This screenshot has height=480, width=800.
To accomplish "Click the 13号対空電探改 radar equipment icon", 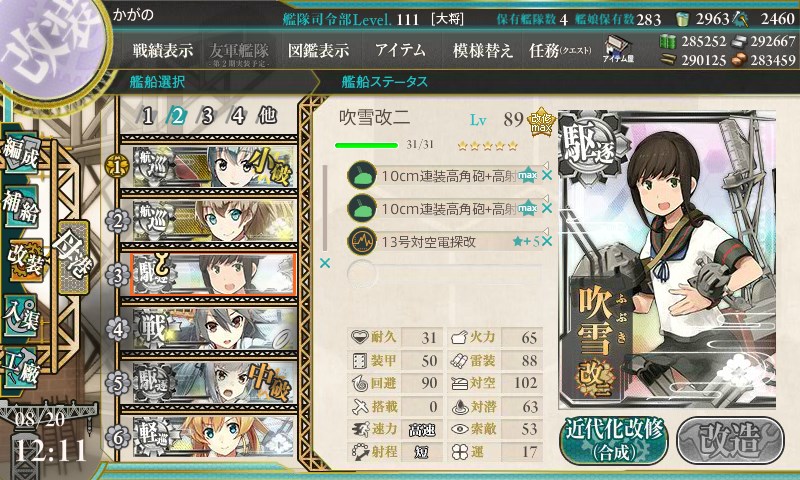I will tap(362, 241).
